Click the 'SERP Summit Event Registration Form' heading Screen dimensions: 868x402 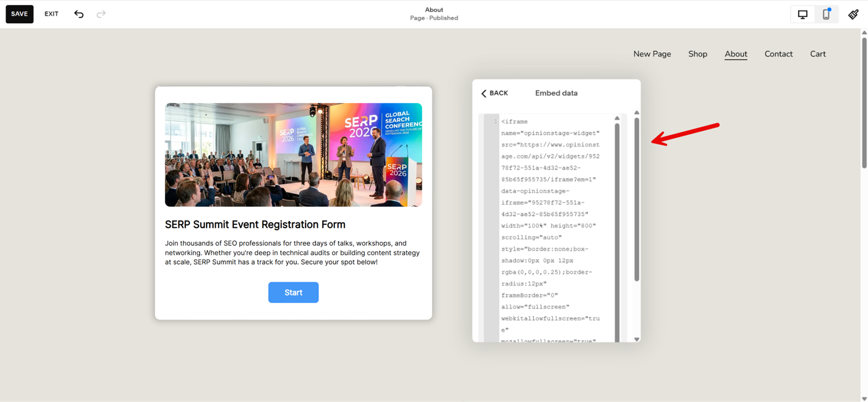pos(255,224)
